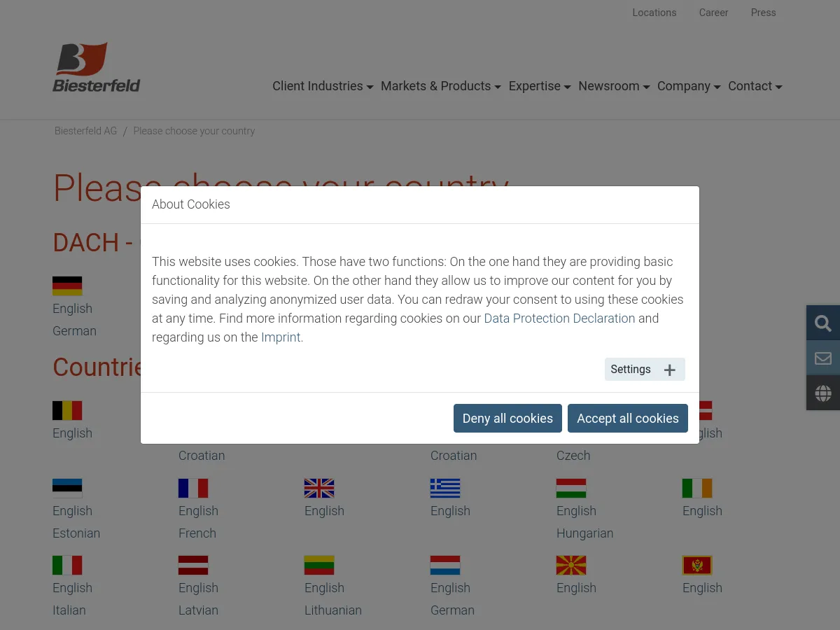Select the French flag
This screenshot has height=630, width=840.
pyautogui.click(x=192, y=488)
